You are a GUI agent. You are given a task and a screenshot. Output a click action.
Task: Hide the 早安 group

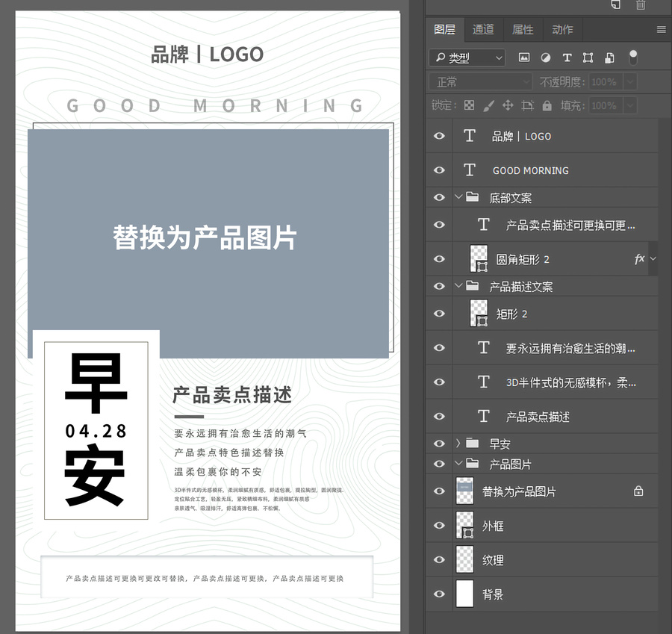click(x=439, y=444)
